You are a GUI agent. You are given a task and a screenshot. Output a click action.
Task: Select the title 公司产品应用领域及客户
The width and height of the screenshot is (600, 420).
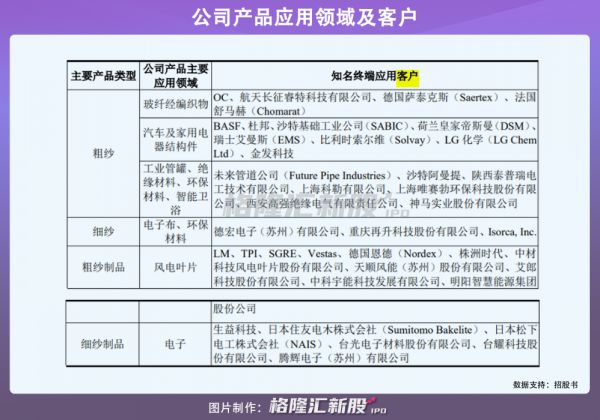tap(300, 18)
